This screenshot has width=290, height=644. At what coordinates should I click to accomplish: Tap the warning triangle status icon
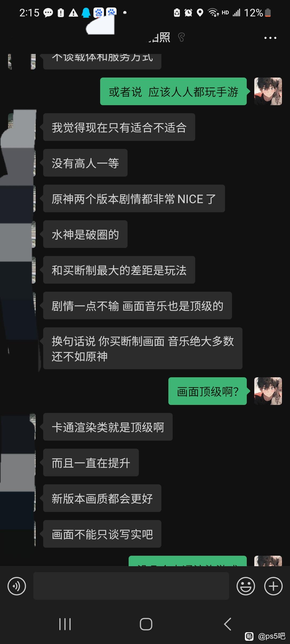point(73,13)
